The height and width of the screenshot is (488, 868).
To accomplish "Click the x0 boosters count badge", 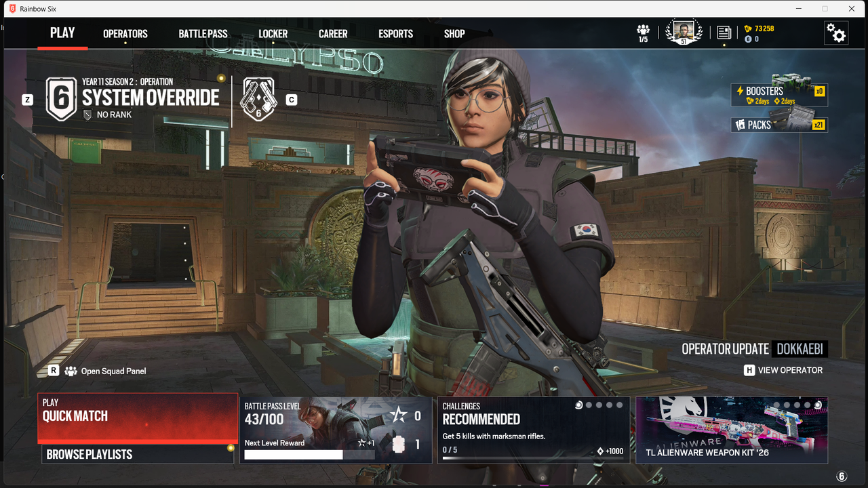I will pos(819,91).
